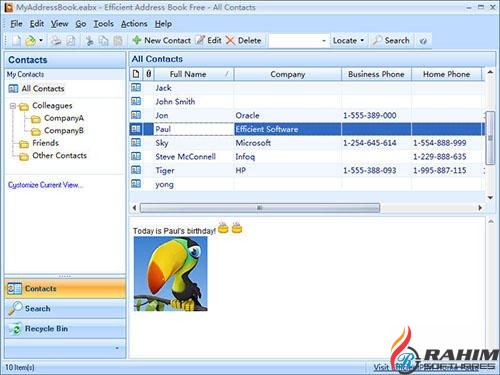This screenshot has height=375, width=500.
Task: Click the contact card icon for Jon
Action: [x=136, y=115]
